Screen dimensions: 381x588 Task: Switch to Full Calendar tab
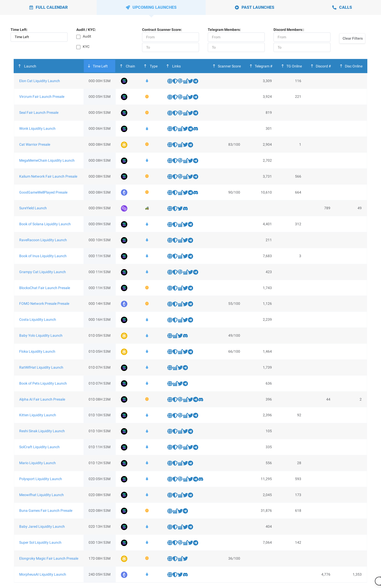[x=48, y=7]
